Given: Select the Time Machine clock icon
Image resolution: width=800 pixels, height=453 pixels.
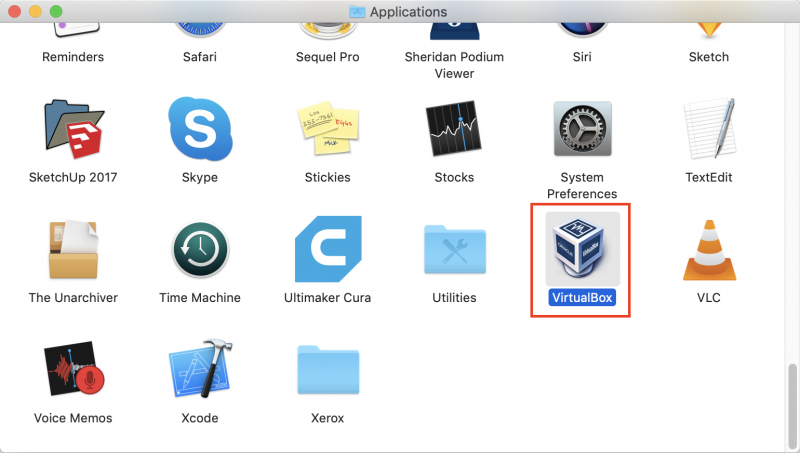Looking at the screenshot, I should 200,249.
